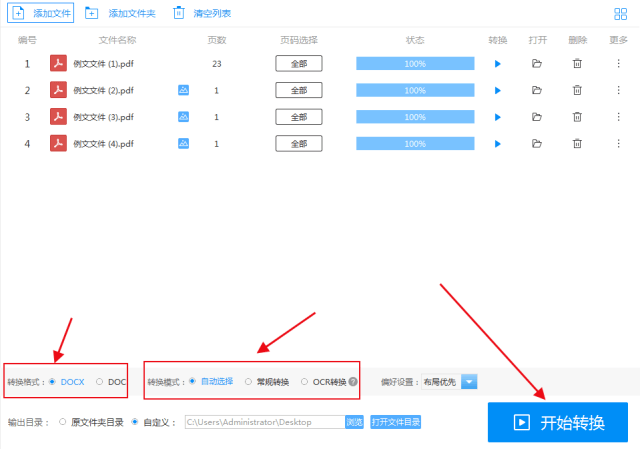Delete 例文文件 (3).pdf with trash icon

[577, 117]
